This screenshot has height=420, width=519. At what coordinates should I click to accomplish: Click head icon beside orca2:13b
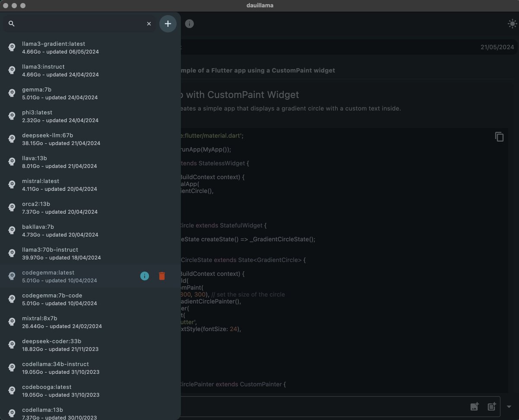[12, 208]
